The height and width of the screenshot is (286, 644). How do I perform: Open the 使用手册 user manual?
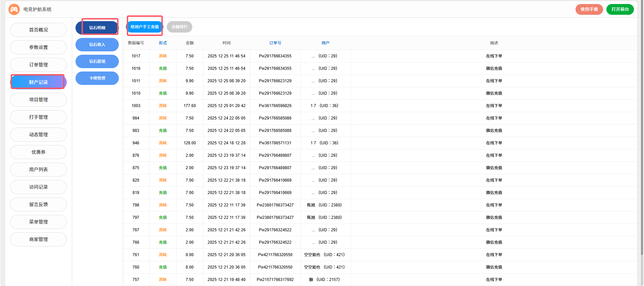[x=589, y=9]
